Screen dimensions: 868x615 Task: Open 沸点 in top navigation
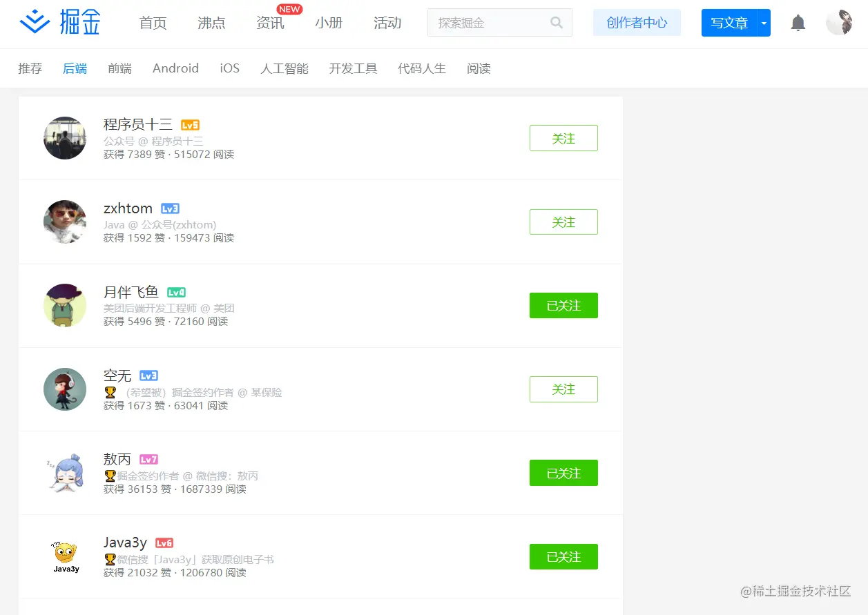coord(211,23)
